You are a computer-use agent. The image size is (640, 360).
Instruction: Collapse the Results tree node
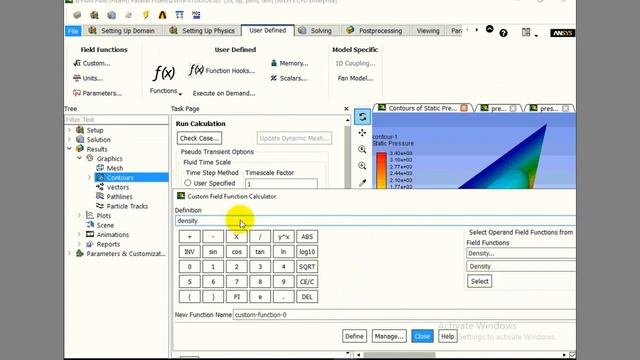tap(69, 149)
